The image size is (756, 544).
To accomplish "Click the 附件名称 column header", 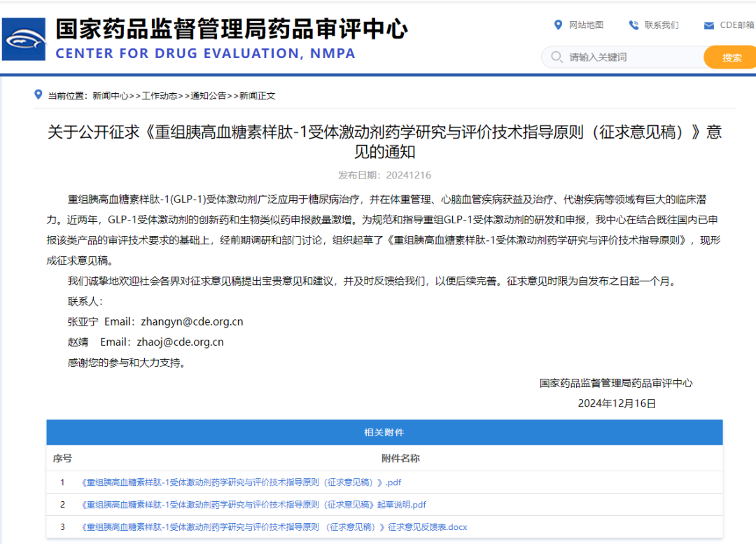I will coord(400,458).
